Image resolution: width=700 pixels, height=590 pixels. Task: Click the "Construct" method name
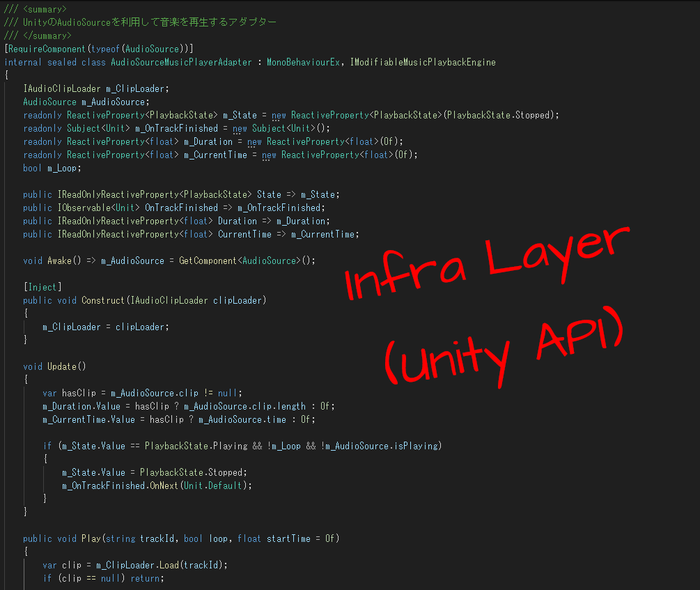point(103,301)
